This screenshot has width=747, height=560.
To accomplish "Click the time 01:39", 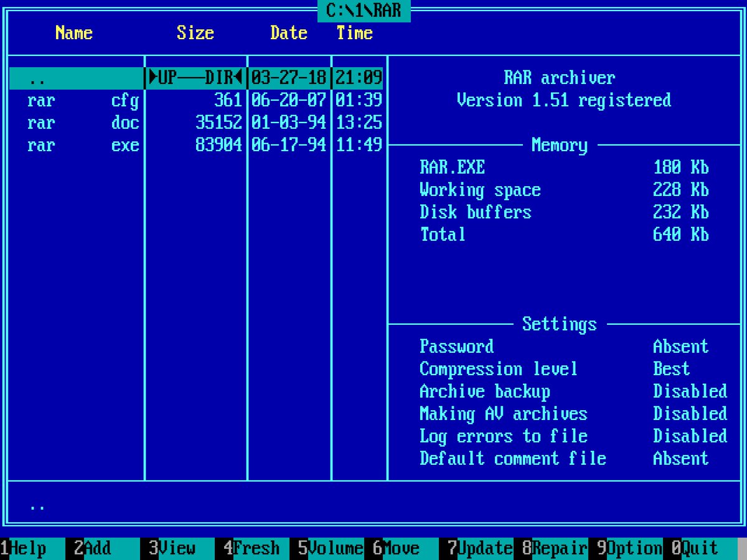I will (359, 100).
